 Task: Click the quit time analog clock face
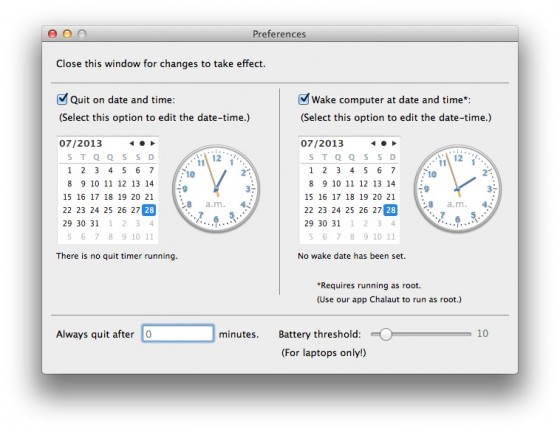216,189
